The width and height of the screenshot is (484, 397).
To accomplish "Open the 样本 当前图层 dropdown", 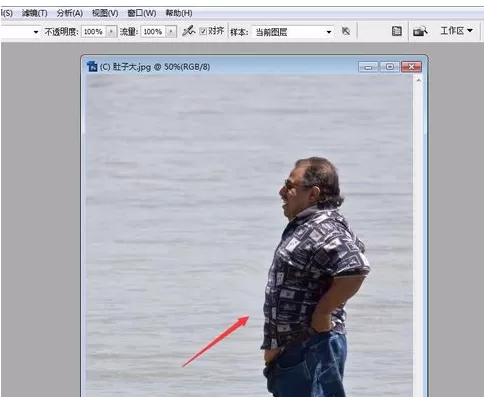I will point(293,32).
